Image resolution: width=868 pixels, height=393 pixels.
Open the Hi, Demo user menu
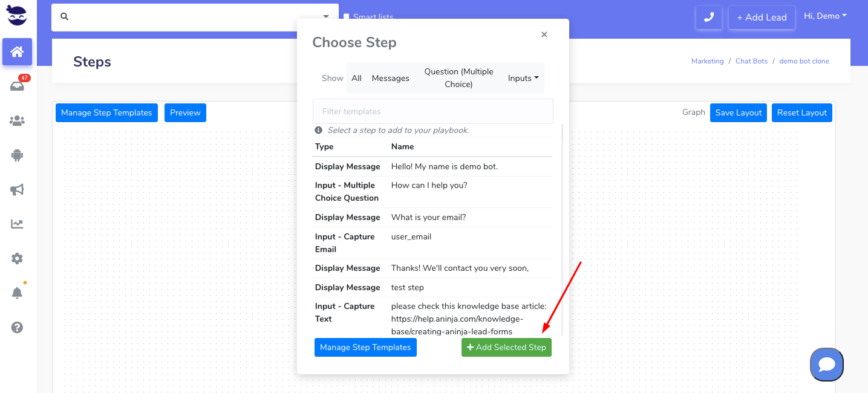(x=825, y=16)
